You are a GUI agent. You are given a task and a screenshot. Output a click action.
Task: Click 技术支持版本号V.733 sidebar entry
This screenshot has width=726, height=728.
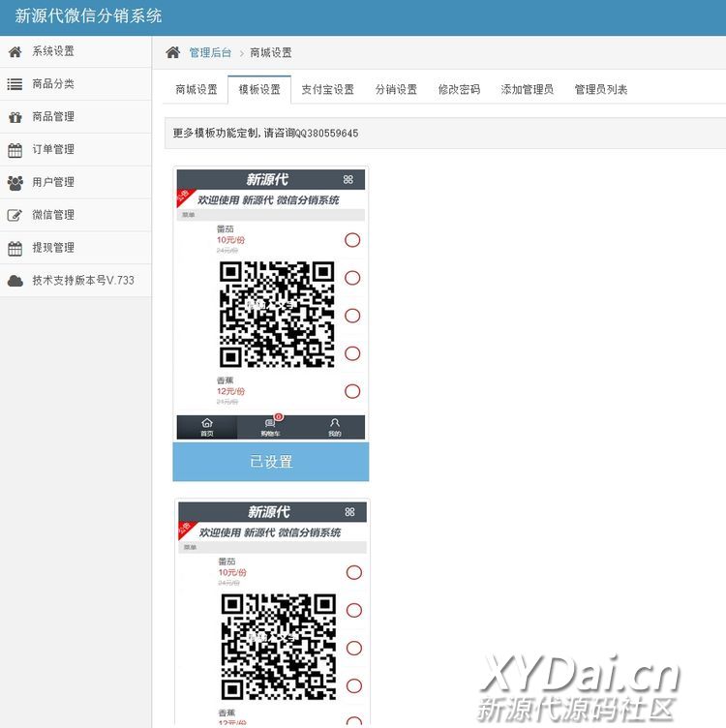click(x=76, y=281)
